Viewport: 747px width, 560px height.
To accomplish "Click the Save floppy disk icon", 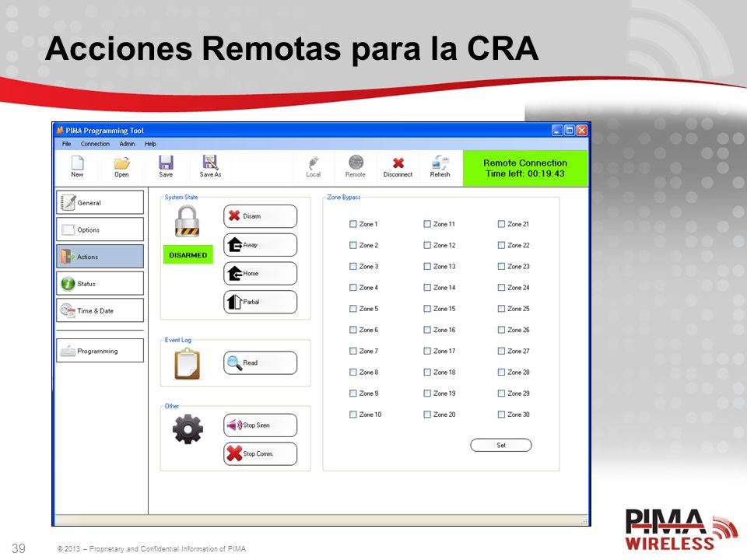I will coord(166,163).
